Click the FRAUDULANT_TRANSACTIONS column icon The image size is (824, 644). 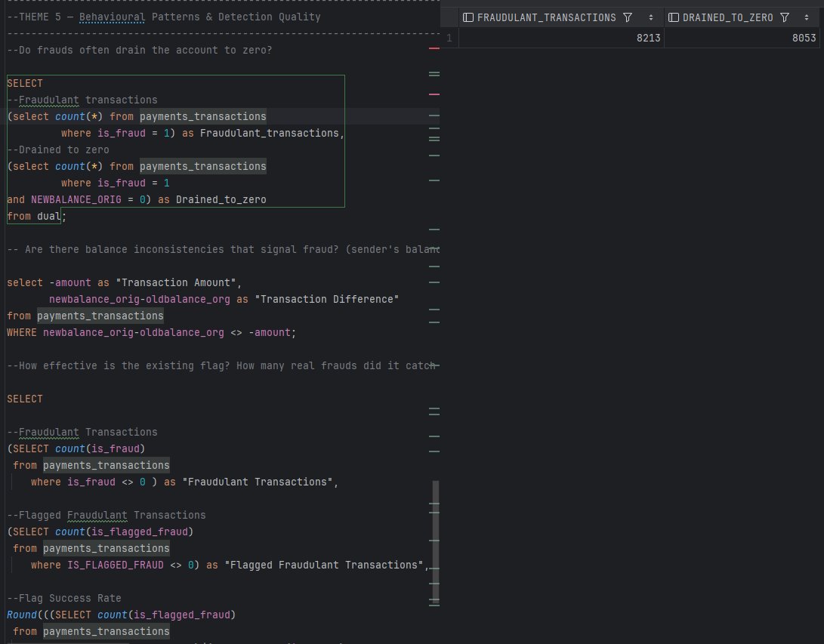pyautogui.click(x=468, y=17)
